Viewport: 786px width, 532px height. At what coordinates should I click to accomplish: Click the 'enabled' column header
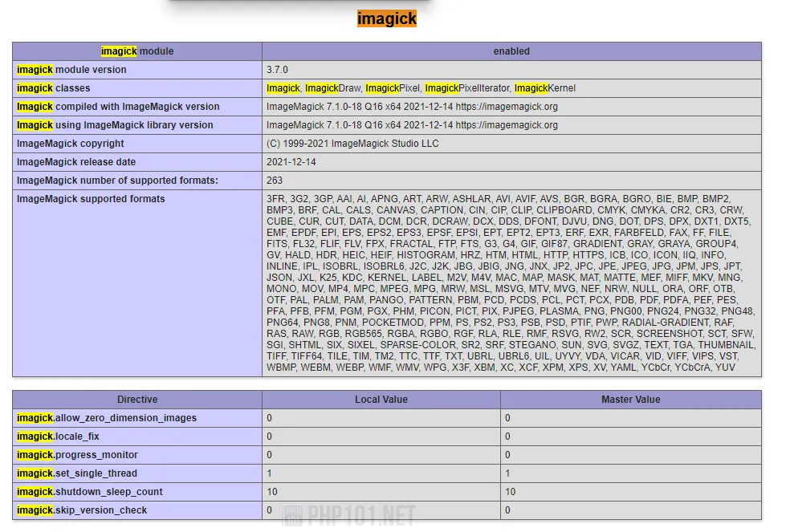click(511, 51)
